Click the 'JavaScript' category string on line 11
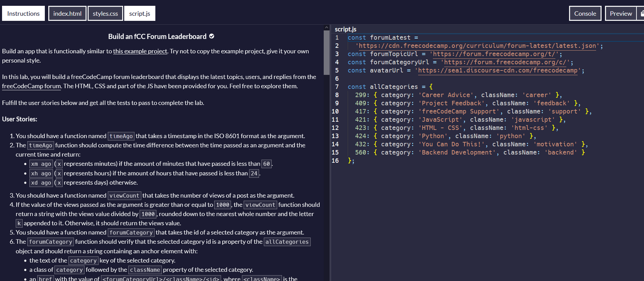 (440, 120)
